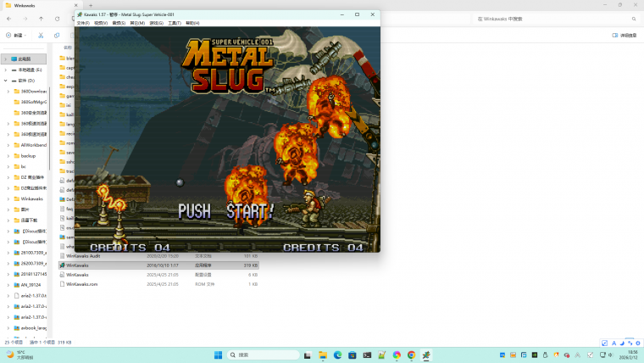Collapse the 软件 (D:) drive node
Viewport: 644px width, 363px height.
(6, 81)
